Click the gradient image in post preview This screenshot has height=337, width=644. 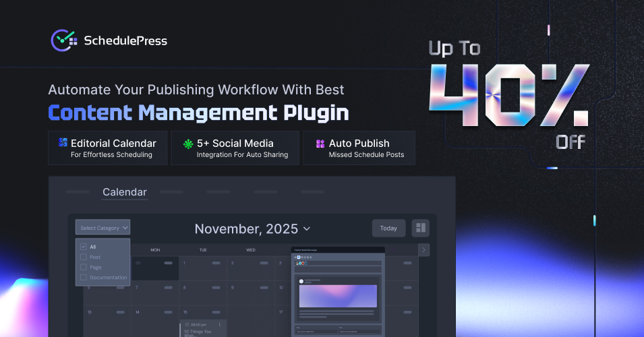pos(338,296)
